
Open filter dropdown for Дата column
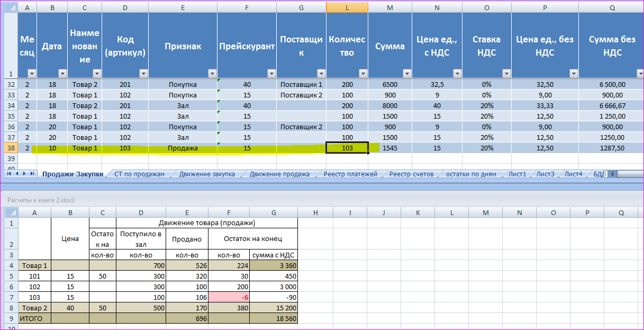(x=62, y=74)
